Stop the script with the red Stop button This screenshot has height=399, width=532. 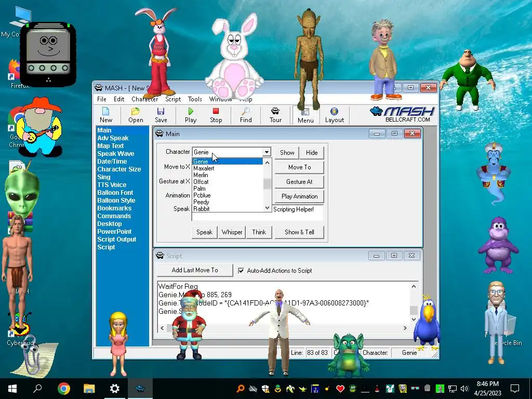click(216, 115)
